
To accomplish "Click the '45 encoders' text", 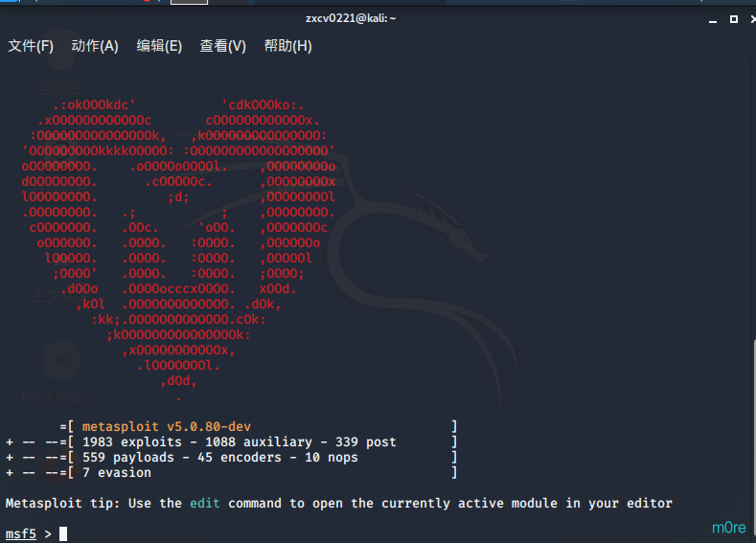I will tap(240, 457).
